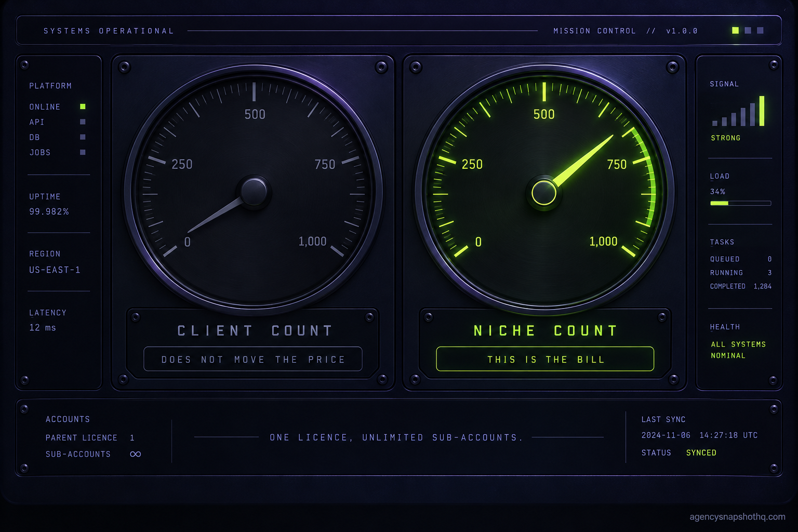Click the 99.982% uptime value

pos(49,212)
